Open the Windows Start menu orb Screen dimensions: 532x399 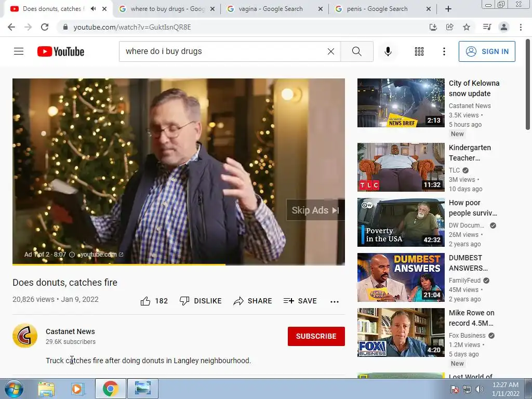14,389
